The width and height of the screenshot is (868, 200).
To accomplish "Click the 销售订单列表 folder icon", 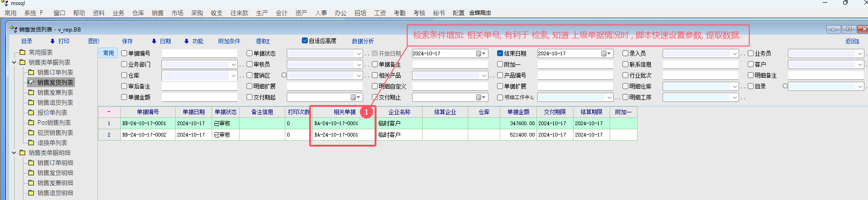I will pyautogui.click(x=31, y=72).
